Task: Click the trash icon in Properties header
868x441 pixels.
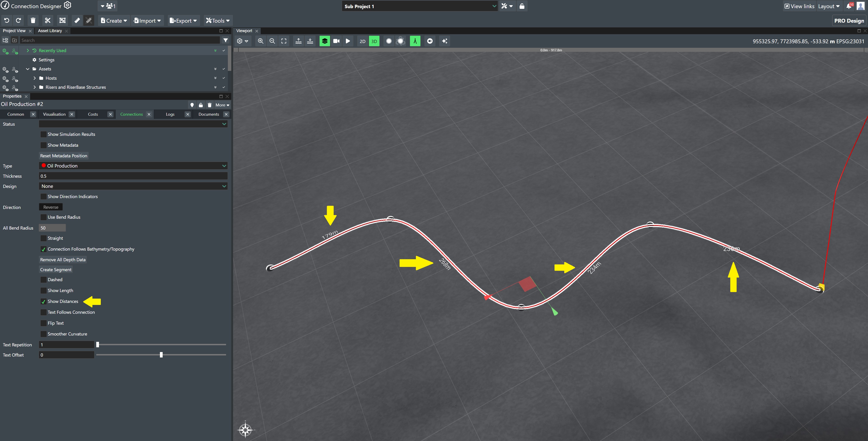Action: pos(210,105)
